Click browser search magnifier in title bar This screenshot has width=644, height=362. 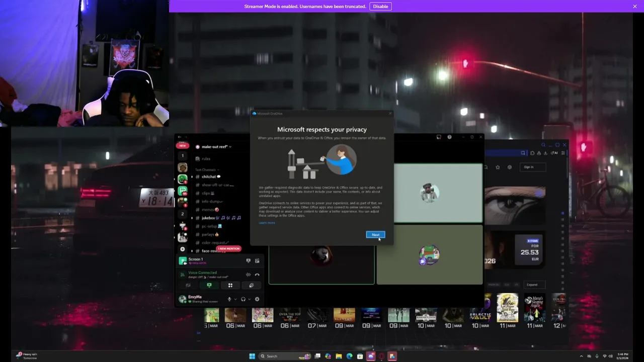543,145
